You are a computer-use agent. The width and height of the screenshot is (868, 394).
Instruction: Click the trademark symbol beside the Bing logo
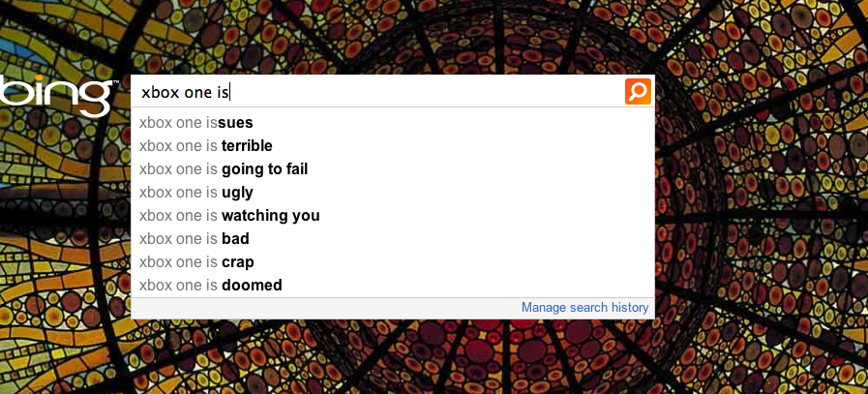(116, 82)
